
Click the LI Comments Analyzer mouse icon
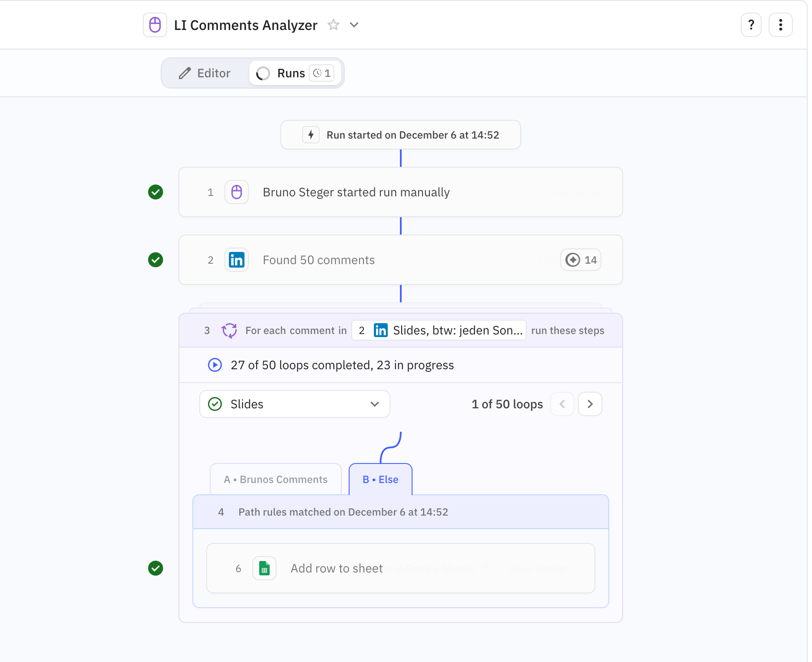pyautogui.click(x=155, y=25)
